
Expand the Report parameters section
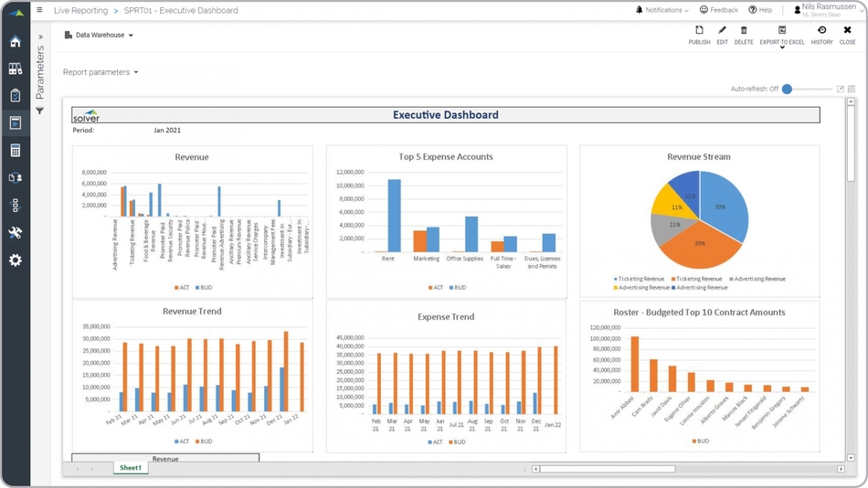101,72
